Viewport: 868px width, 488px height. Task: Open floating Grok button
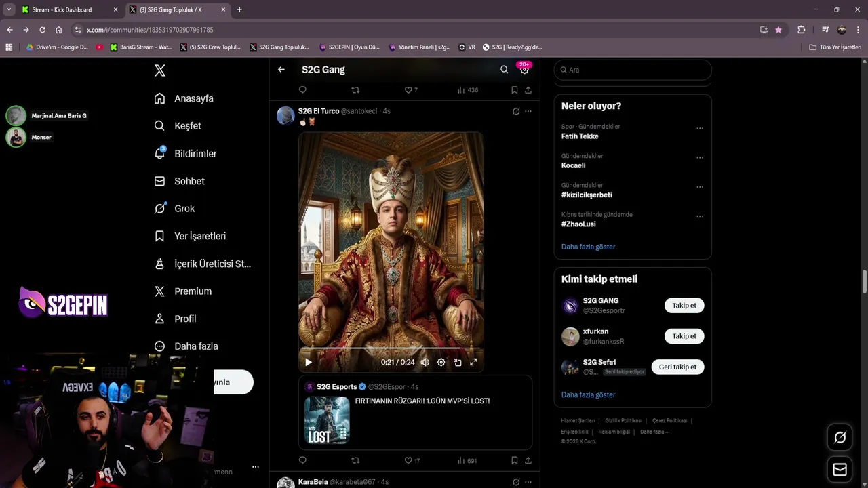tap(840, 438)
